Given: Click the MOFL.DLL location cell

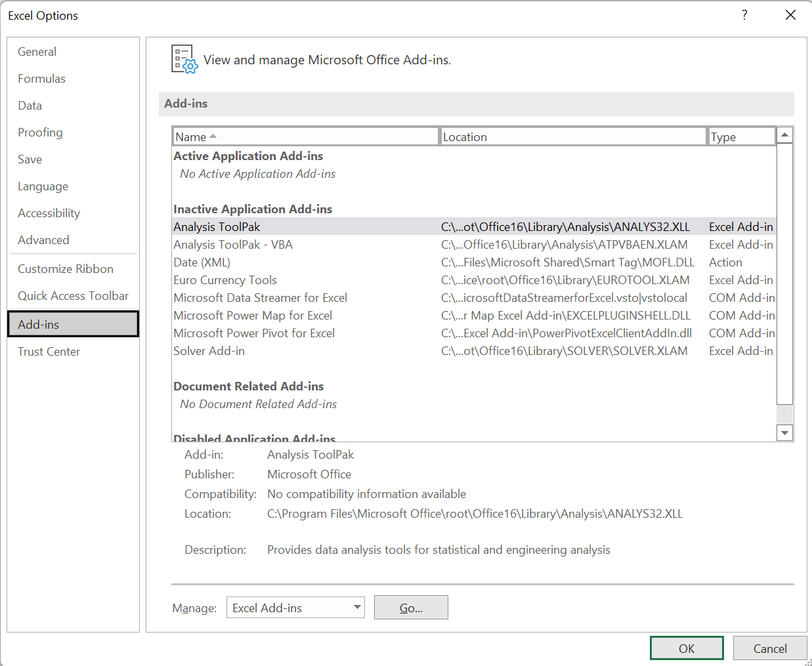Looking at the screenshot, I should [568, 262].
